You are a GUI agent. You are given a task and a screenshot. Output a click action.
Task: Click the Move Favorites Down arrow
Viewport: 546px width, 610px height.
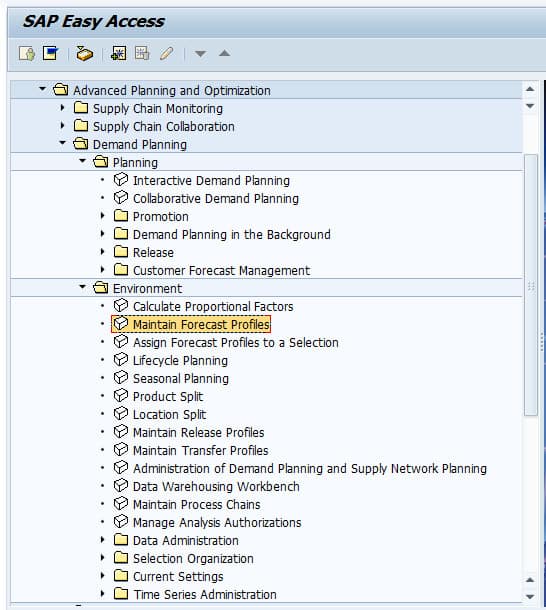point(200,54)
